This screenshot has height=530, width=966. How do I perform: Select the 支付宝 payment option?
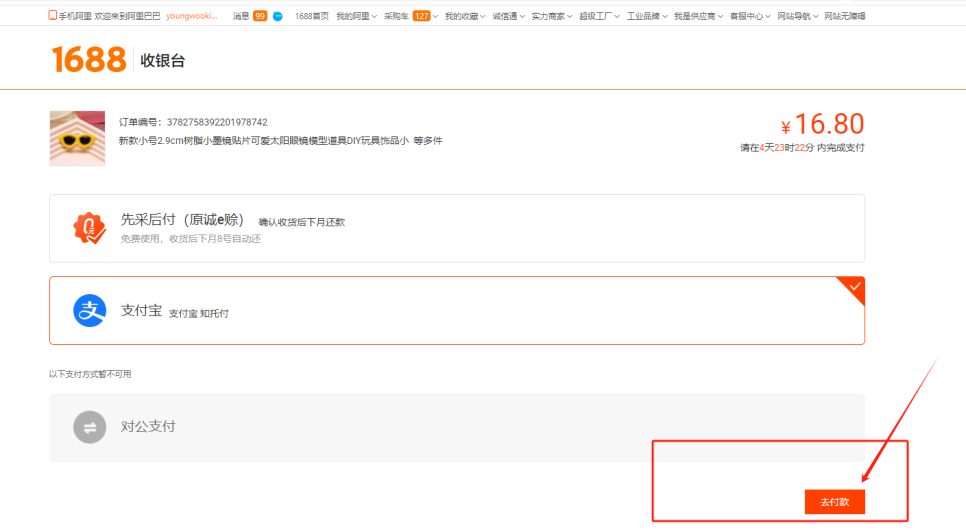coord(457,310)
